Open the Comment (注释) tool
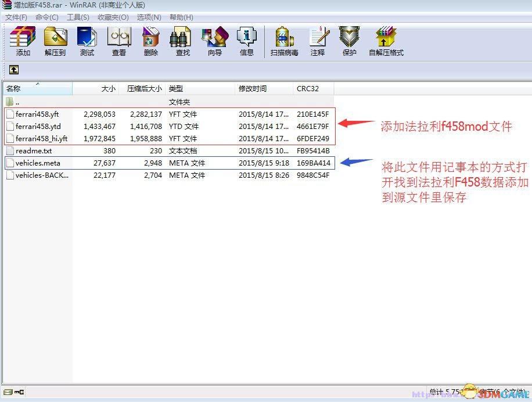Viewport: 532px width, 402px height. pyautogui.click(x=319, y=37)
